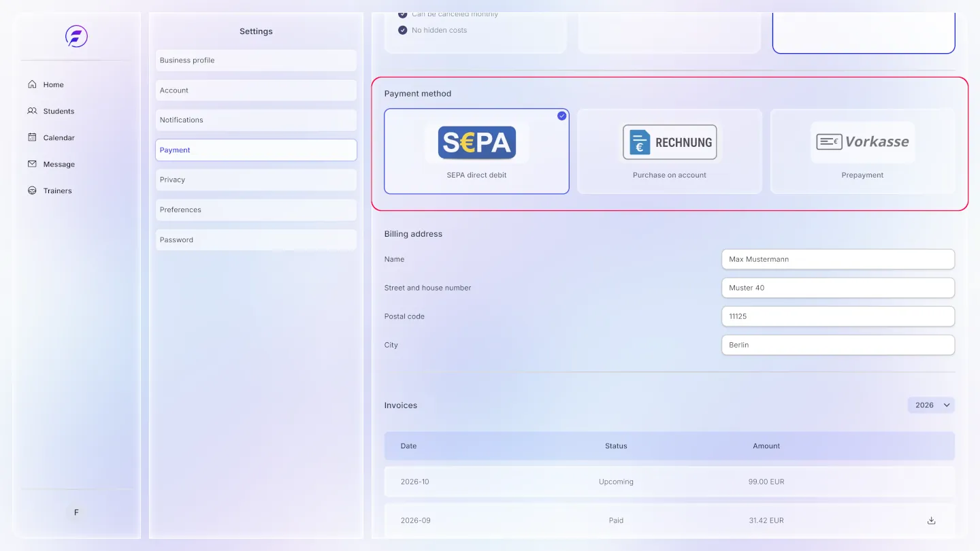Choose the Prepayment label
The height and width of the screenshot is (551, 980).
click(862, 175)
